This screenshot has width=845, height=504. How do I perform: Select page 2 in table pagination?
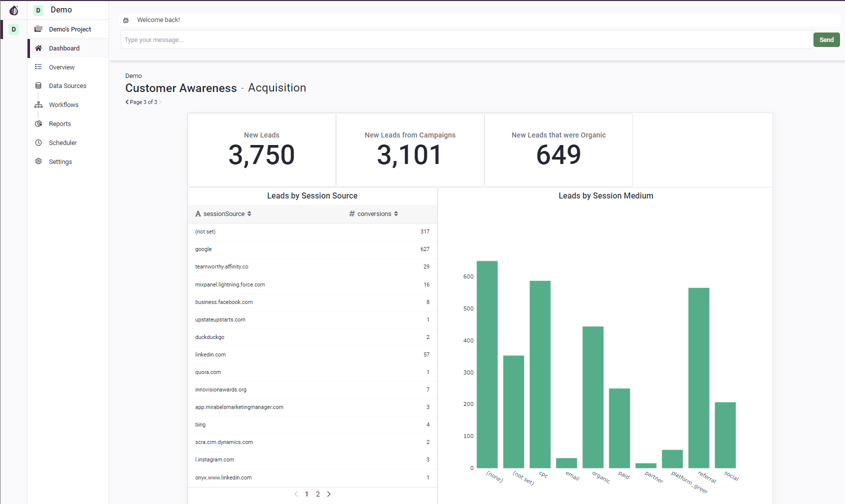point(318,494)
